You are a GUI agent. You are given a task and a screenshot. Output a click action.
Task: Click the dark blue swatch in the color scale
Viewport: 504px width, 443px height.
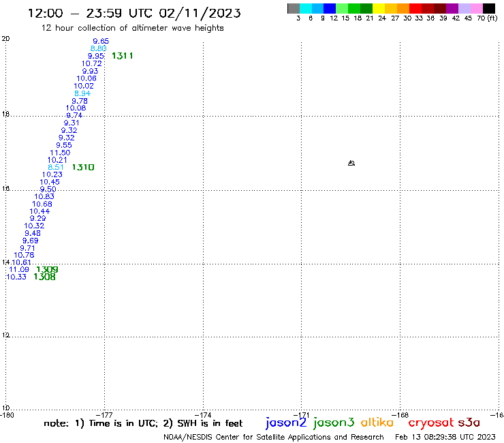point(330,8)
